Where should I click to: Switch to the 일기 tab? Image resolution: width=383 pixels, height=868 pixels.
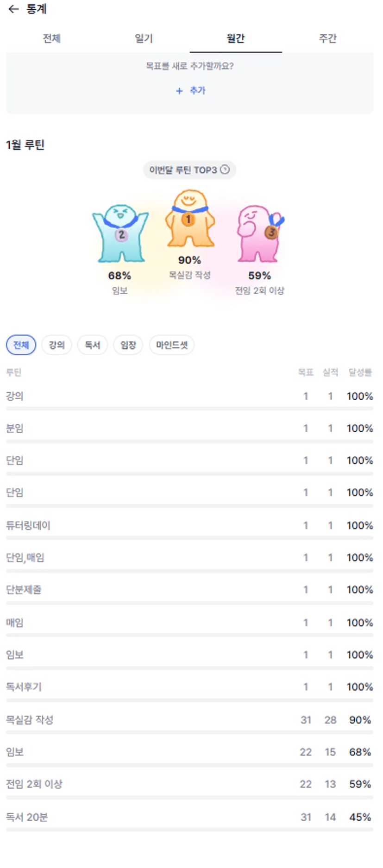click(144, 38)
